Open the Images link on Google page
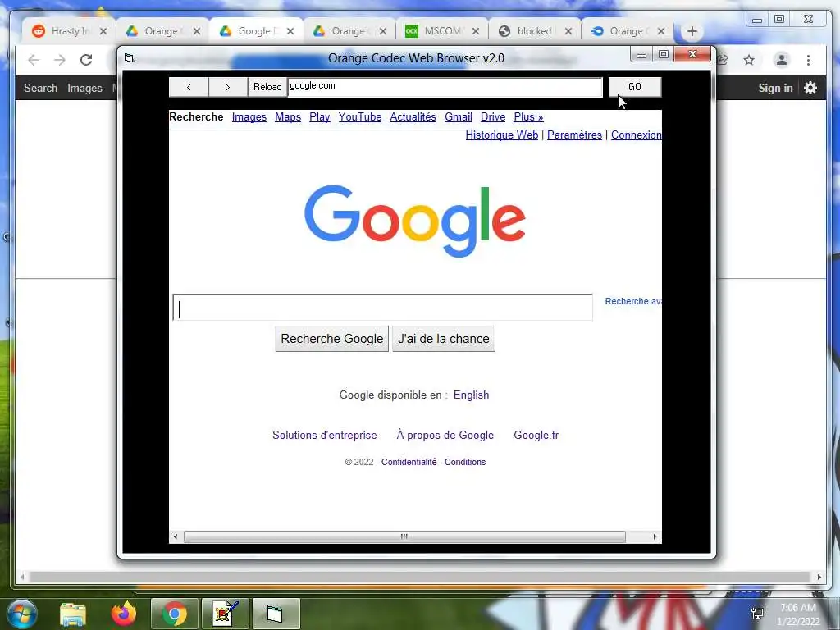This screenshot has width=840, height=630. tap(249, 116)
